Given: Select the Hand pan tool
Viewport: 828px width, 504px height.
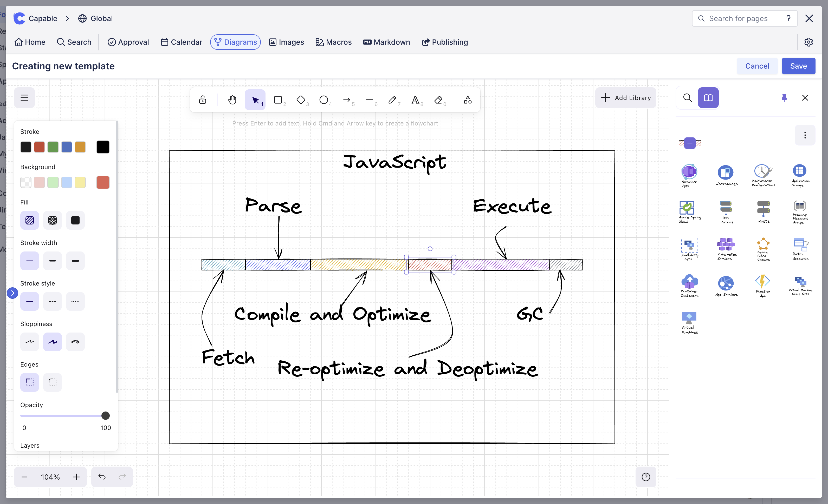Looking at the screenshot, I should tap(232, 100).
